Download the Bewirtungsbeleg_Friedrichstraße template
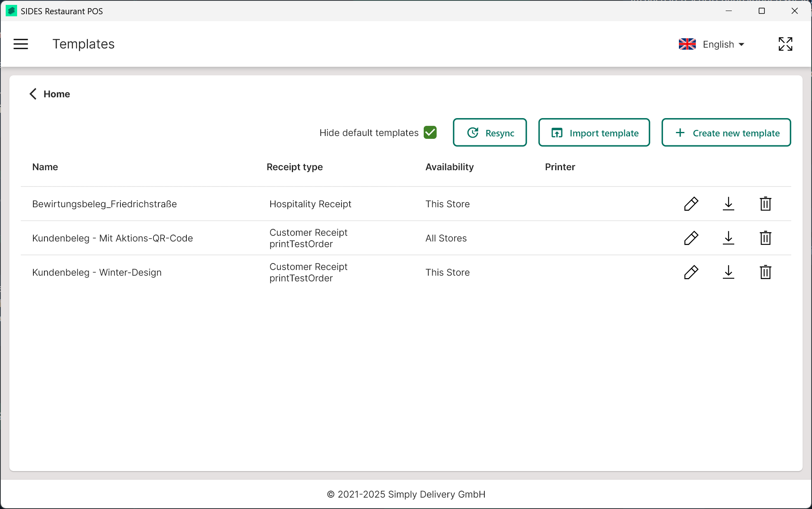This screenshot has height=509, width=812. coord(728,204)
